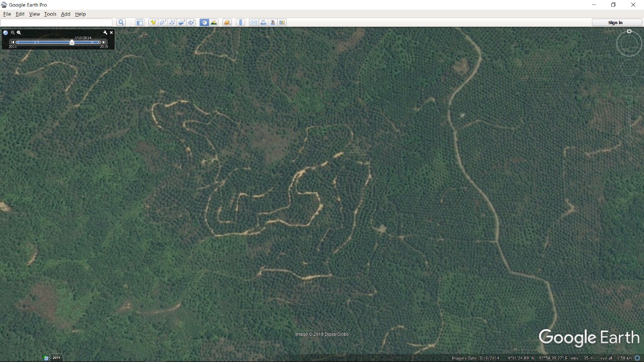Click the Save Image toolbar icon
Viewport: 644px width, 362px height.
tap(273, 23)
